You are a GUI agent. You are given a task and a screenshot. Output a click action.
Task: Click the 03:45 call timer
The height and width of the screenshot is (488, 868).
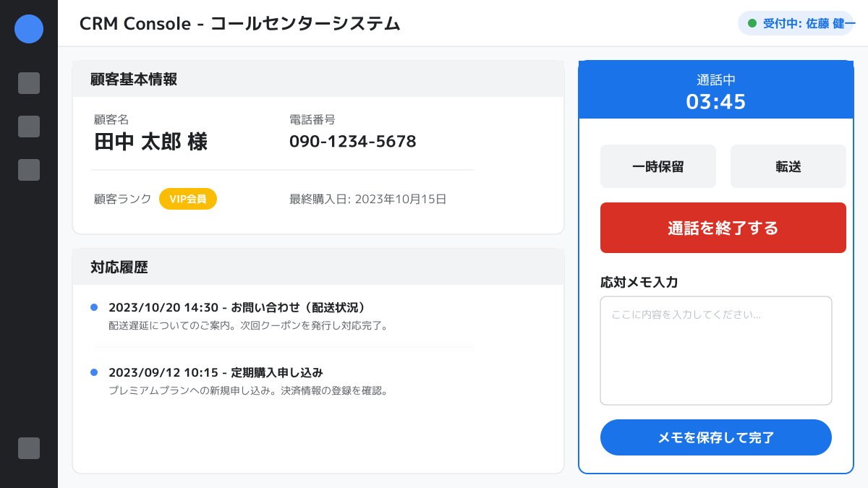715,102
